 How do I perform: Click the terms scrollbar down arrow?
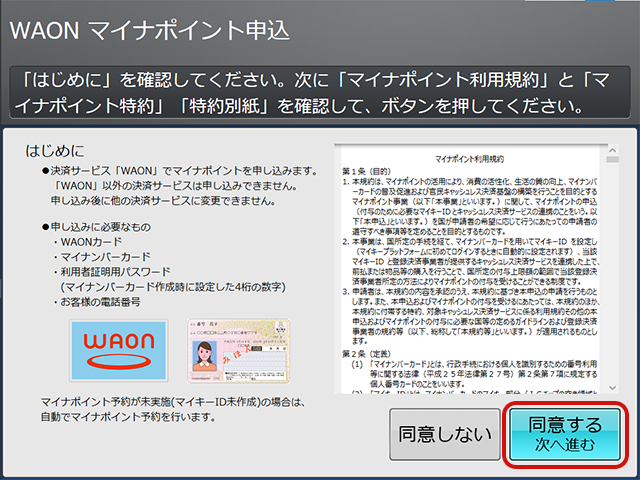click(x=612, y=387)
